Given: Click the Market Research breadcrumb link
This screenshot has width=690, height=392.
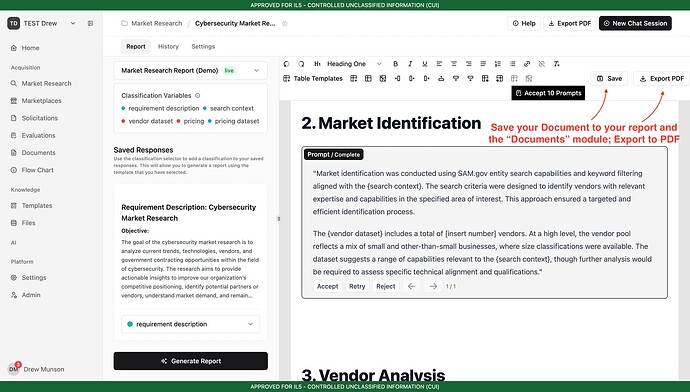Looking at the screenshot, I should [x=157, y=23].
